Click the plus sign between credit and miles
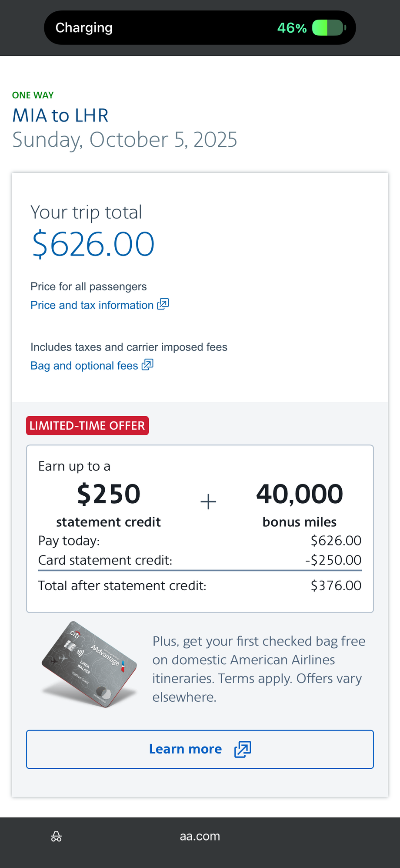Viewport: 400px width, 868px height. (208, 501)
